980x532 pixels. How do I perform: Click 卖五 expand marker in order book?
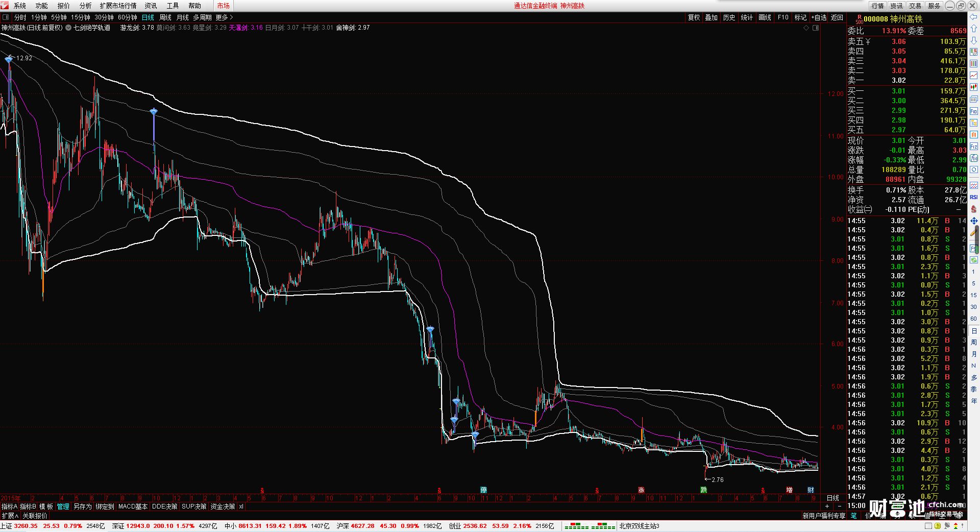(x=868, y=42)
